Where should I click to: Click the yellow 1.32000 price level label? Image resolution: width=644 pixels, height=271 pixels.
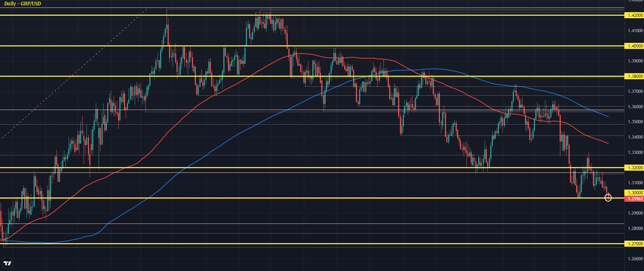[x=634, y=167]
